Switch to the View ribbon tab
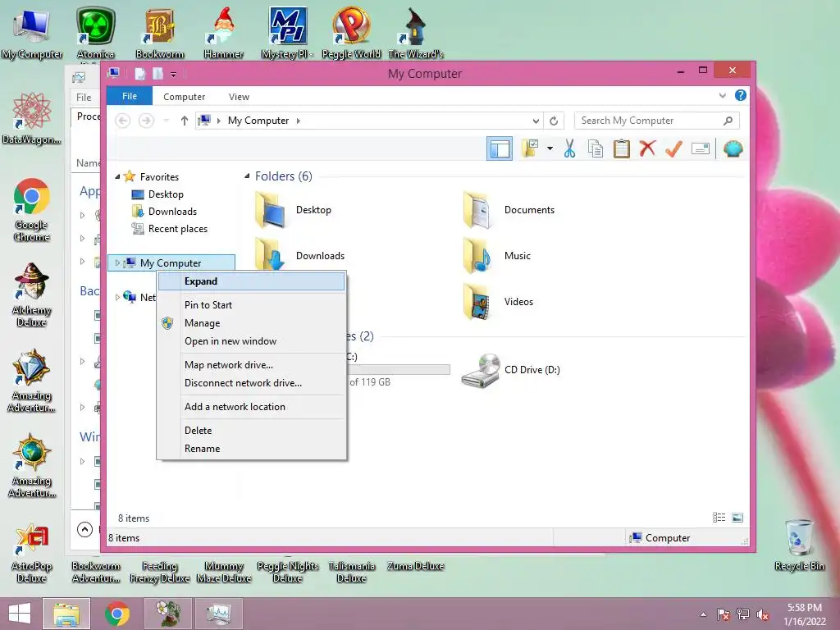The image size is (840, 630). coord(239,97)
